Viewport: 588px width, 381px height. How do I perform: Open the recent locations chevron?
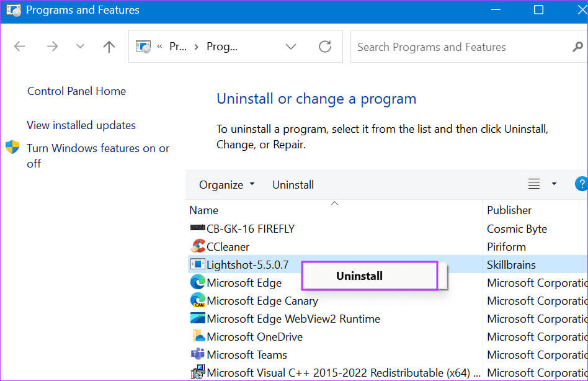pos(80,47)
